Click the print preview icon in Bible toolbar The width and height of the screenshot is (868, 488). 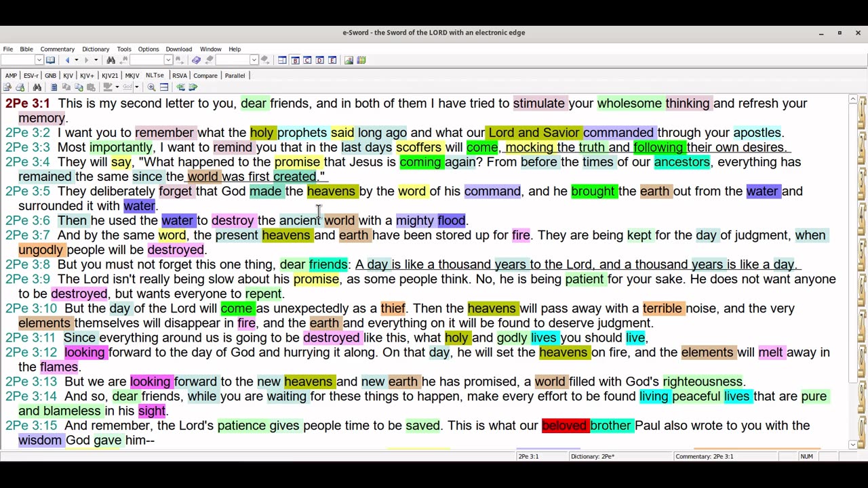[7, 87]
